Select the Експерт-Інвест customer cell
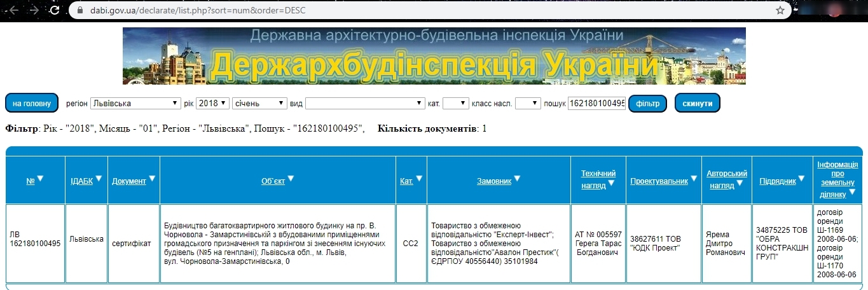The image size is (868, 290). tap(499, 243)
